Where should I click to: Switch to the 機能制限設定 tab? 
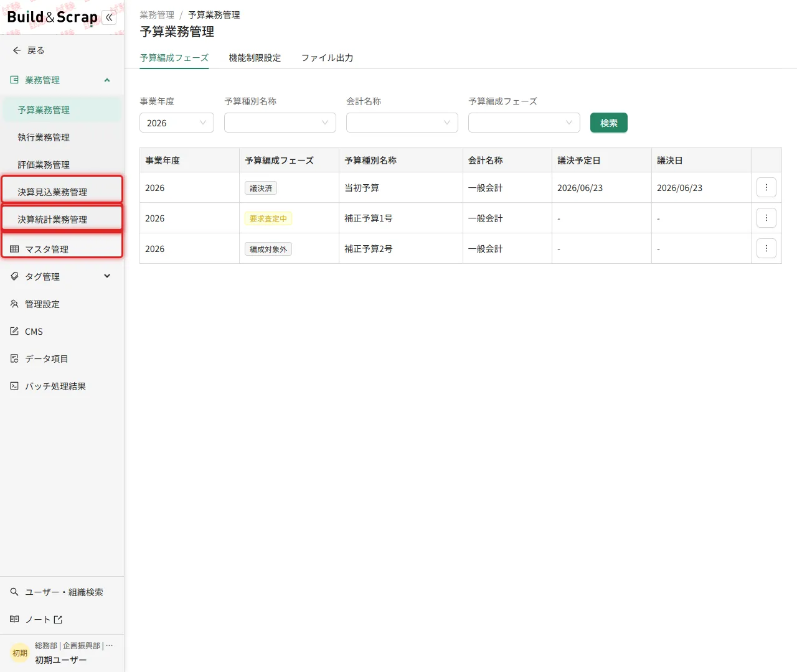point(255,58)
